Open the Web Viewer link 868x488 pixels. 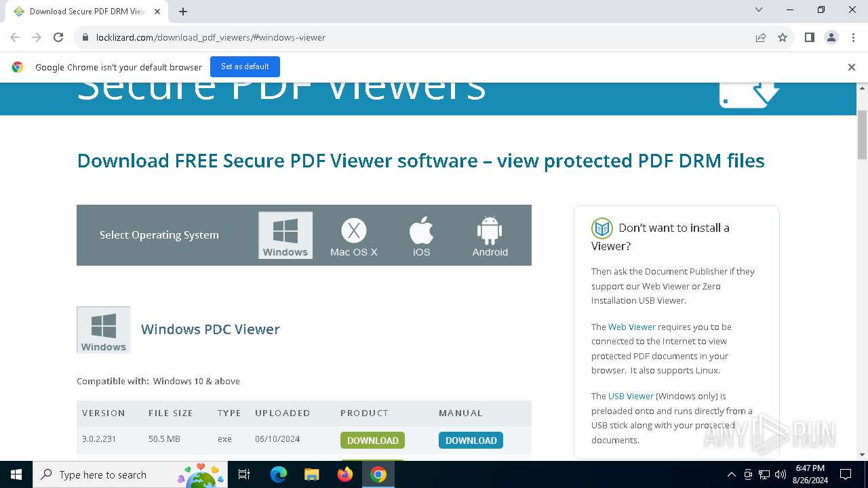click(x=632, y=327)
